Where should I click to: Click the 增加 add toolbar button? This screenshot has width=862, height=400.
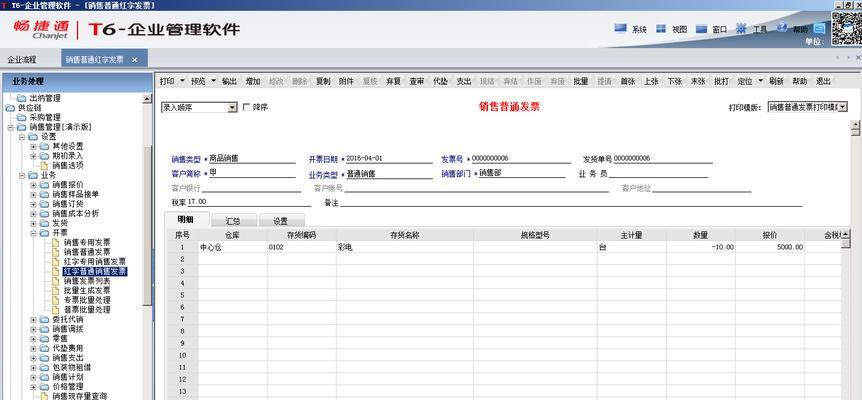click(x=253, y=81)
